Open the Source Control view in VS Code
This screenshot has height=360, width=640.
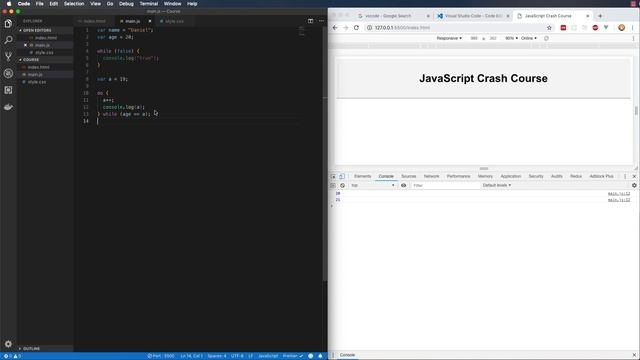click(8, 56)
